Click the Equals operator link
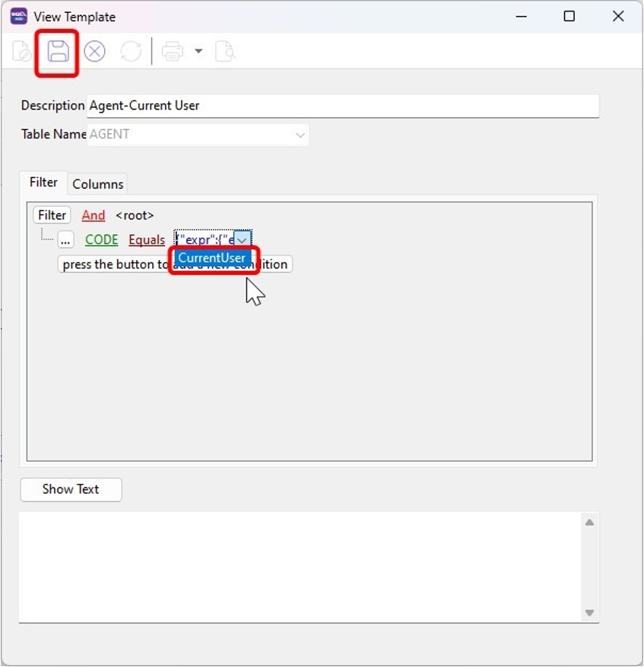644x667 pixels. click(x=147, y=240)
